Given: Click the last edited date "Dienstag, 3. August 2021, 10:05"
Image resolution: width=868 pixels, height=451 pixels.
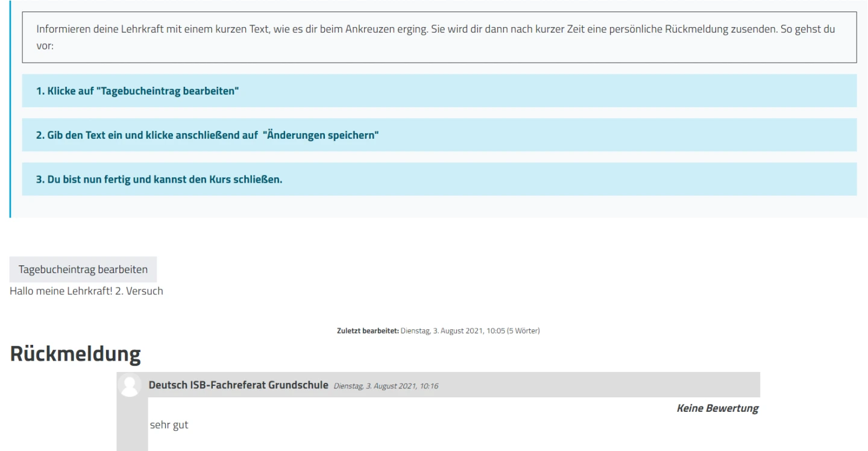Looking at the screenshot, I should [x=449, y=331].
